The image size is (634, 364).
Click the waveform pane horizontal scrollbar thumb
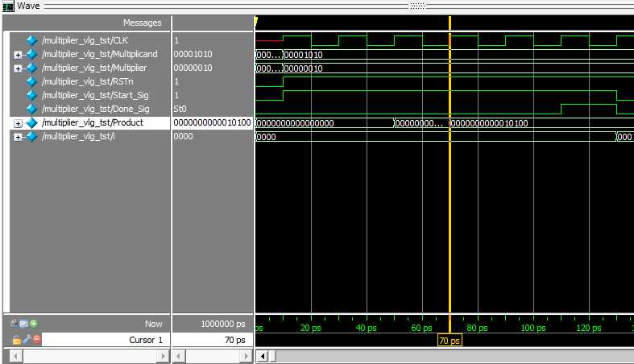tap(272, 356)
